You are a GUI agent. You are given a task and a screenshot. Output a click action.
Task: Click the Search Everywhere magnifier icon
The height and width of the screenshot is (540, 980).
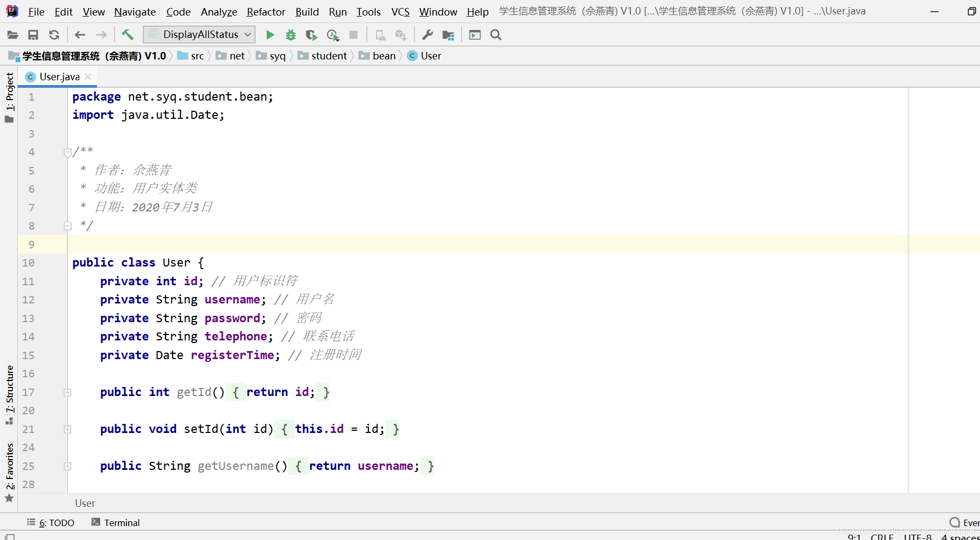[496, 35]
